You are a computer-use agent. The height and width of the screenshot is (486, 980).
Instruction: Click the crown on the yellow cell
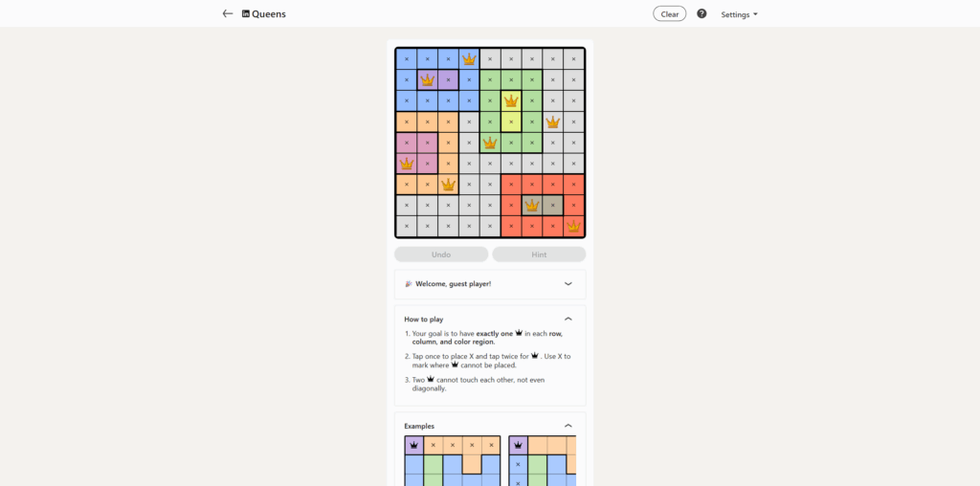[x=511, y=100]
